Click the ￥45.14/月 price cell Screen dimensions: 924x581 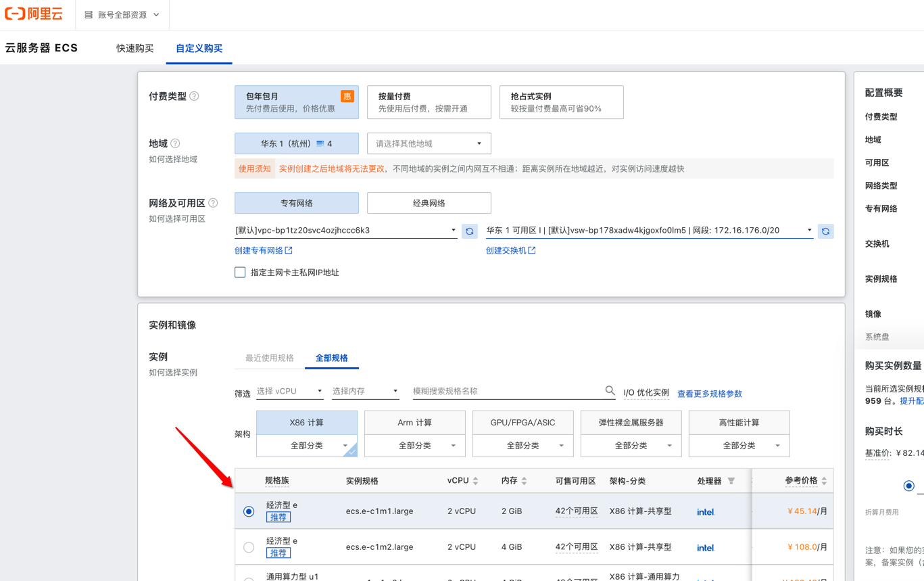click(x=807, y=511)
